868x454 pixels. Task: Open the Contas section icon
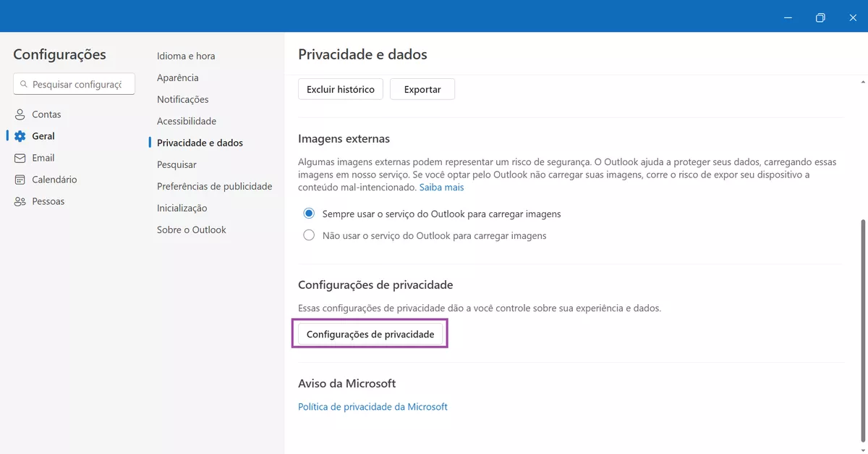pyautogui.click(x=20, y=114)
